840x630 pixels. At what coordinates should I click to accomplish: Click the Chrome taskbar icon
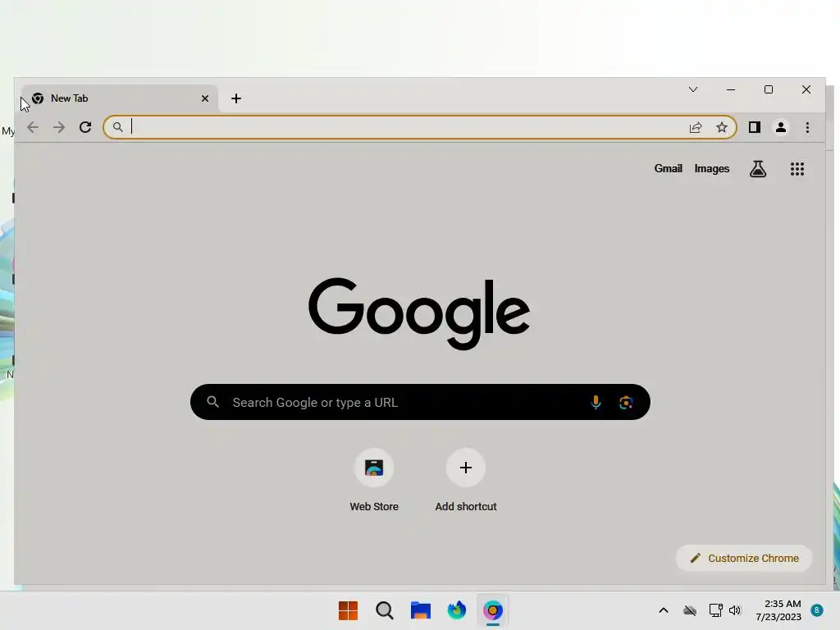coord(493,610)
